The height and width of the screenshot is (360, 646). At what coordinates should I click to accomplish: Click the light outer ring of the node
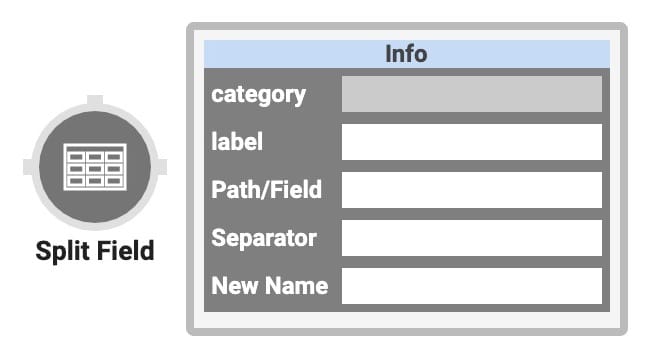point(95,107)
